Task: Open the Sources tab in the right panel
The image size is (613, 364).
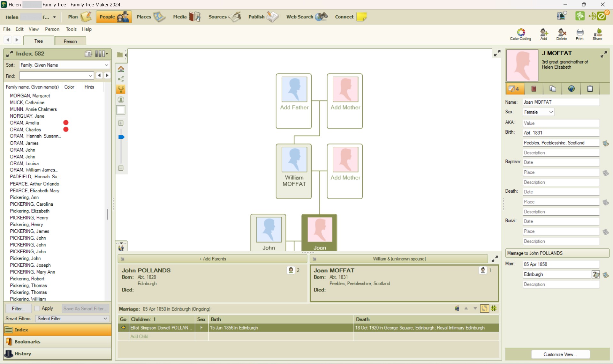Action: pyautogui.click(x=534, y=89)
